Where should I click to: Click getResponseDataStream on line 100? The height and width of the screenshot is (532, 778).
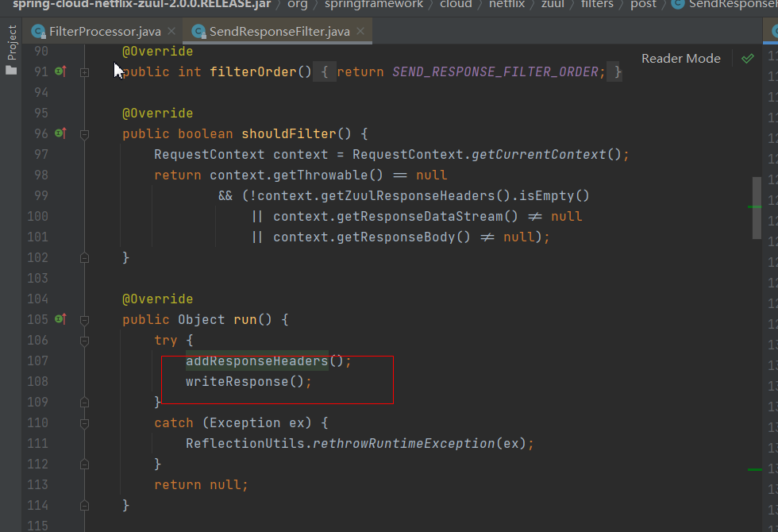click(420, 216)
